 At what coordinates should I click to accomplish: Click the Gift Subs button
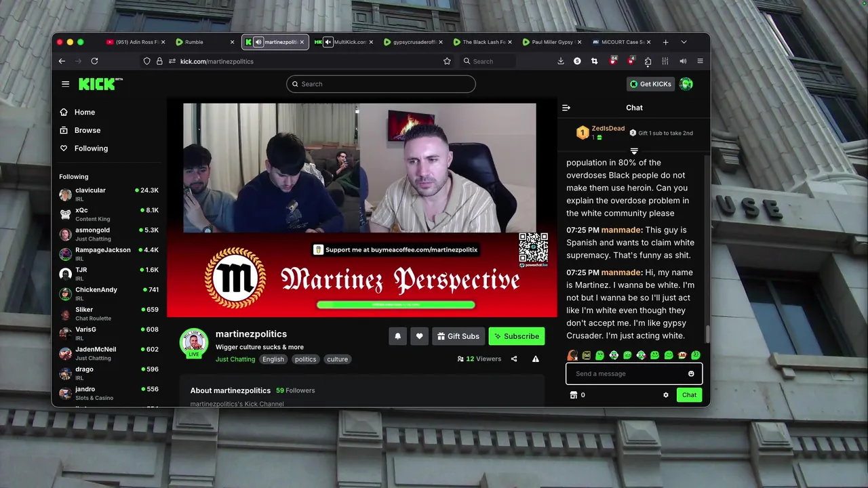(x=458, y=336)
